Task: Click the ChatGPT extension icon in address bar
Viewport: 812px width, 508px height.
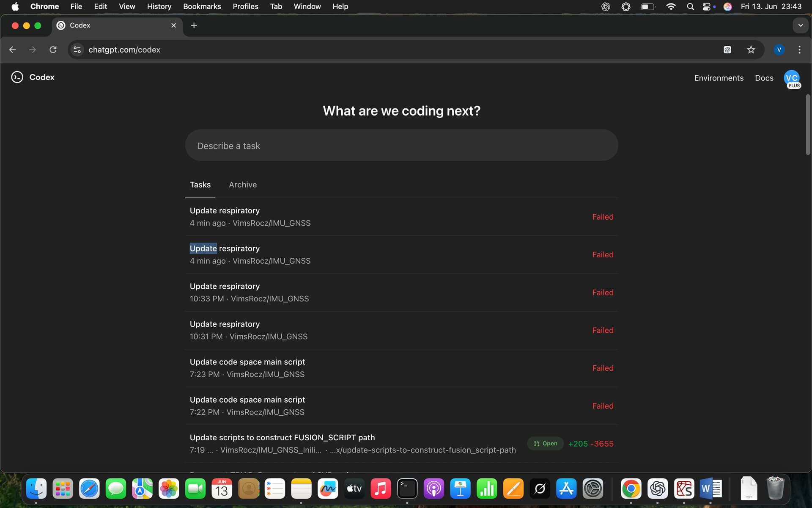Action: point(727,50)
